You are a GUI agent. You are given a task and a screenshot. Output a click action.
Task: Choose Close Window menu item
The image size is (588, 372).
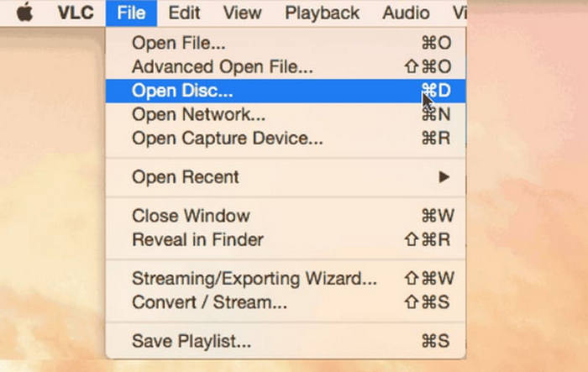tap(286, 216)
